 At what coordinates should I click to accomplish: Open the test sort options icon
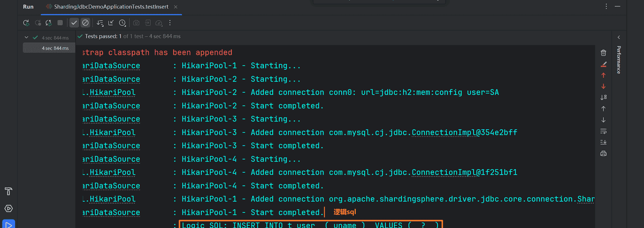[100, 23]
